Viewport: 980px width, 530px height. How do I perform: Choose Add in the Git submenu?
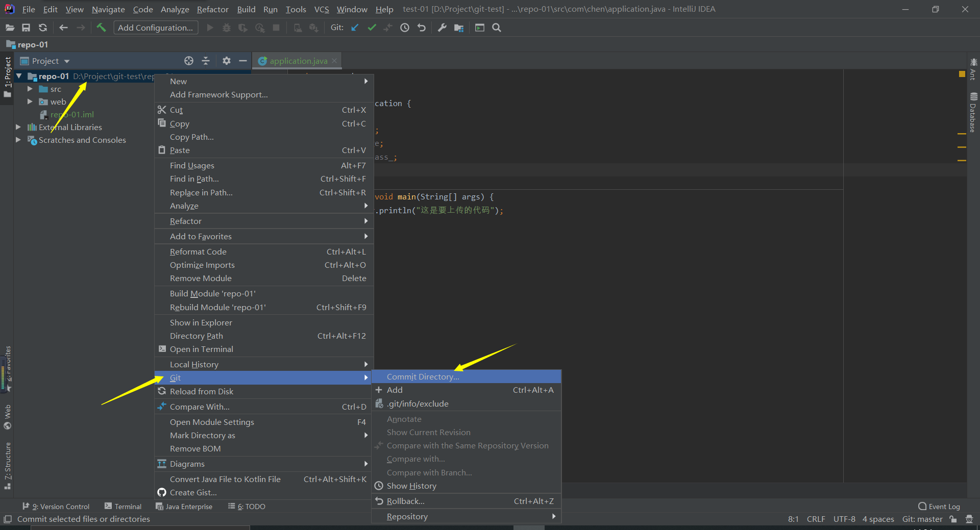point(467,390)
